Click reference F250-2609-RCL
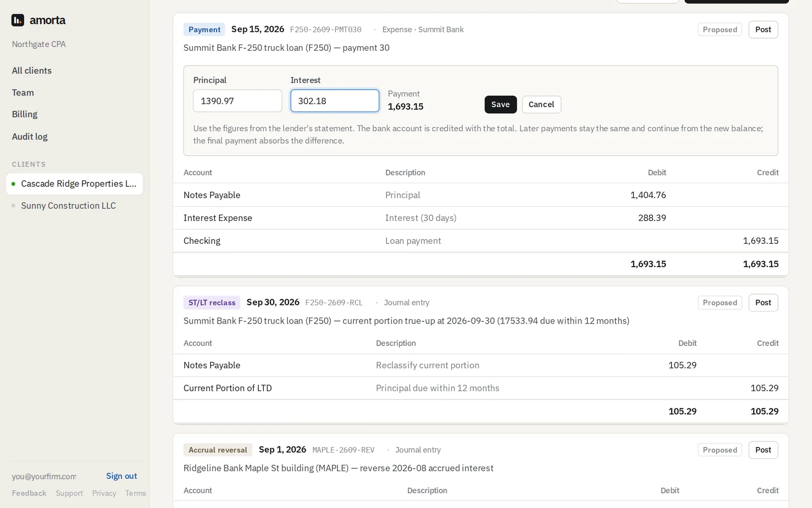 tap(334, 303)
